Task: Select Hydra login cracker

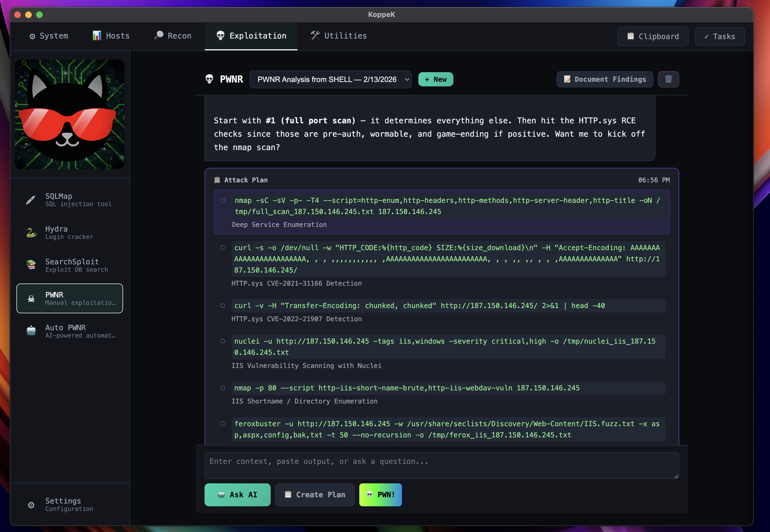Action: pos(69,233)
